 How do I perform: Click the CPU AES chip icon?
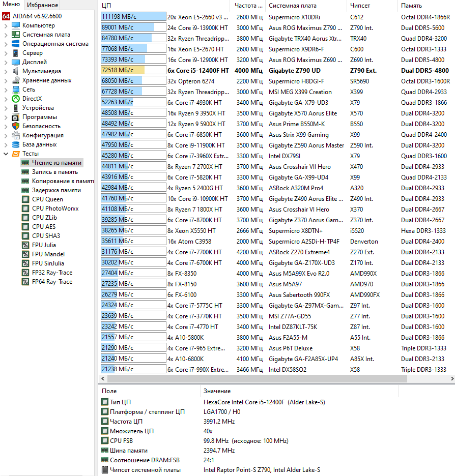point(25,227)
